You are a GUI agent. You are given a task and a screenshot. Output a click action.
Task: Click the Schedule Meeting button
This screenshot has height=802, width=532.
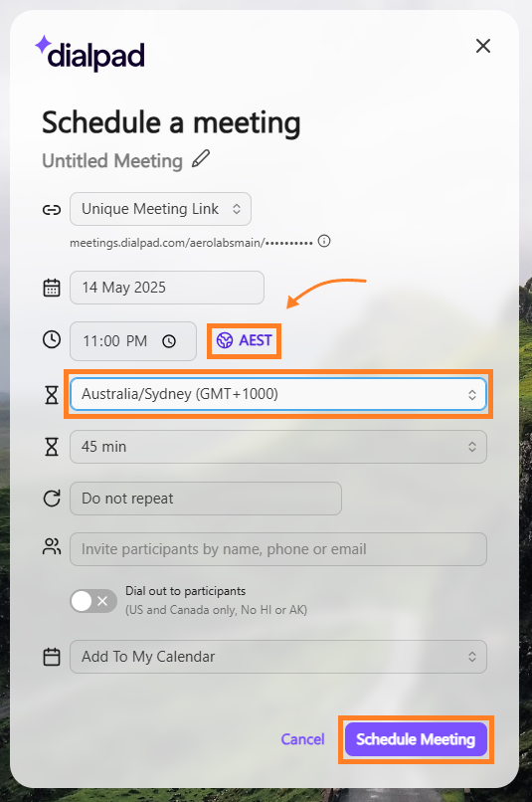[416, 739]
